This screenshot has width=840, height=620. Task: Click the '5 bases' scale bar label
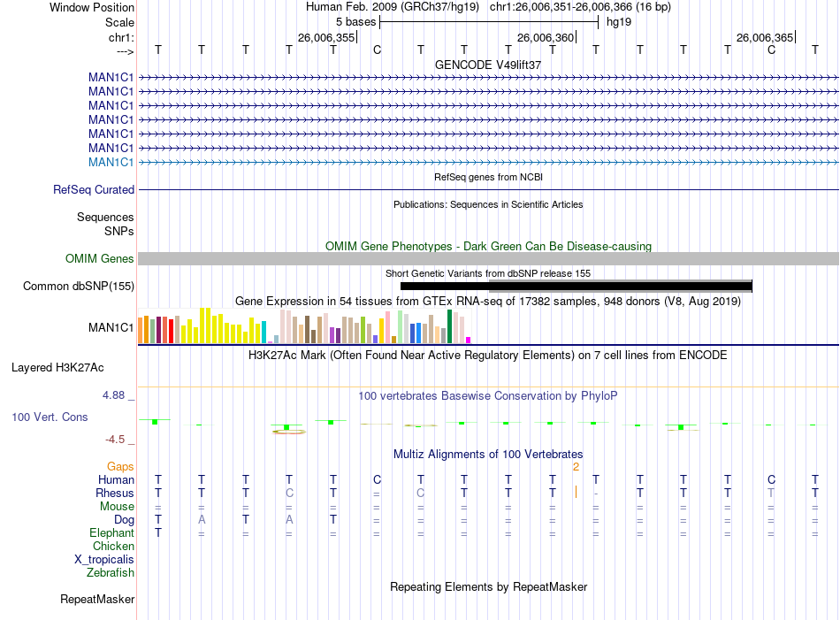pyautogui.click(x=355, y=22)
